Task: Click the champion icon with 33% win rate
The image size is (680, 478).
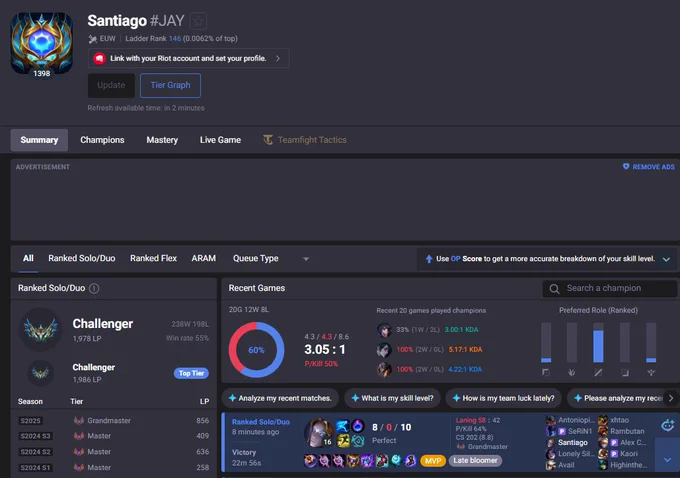Action: pyautogui.click(x=384, y=330)
